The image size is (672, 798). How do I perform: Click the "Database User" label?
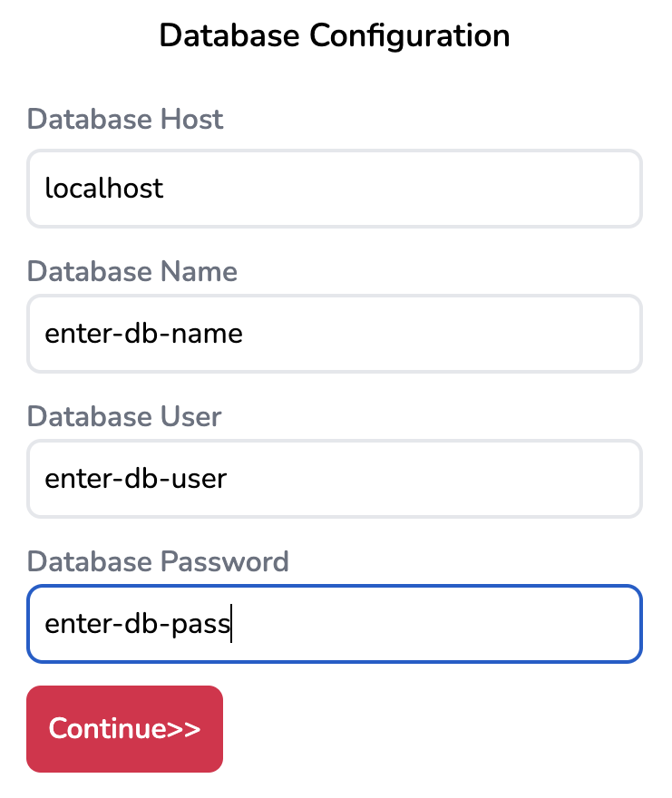click(x=124, y=416)
